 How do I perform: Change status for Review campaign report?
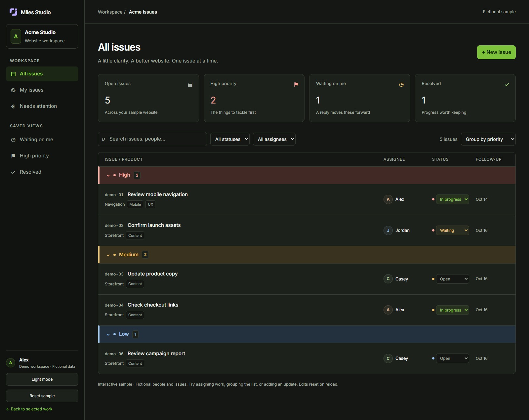(452, 358)
